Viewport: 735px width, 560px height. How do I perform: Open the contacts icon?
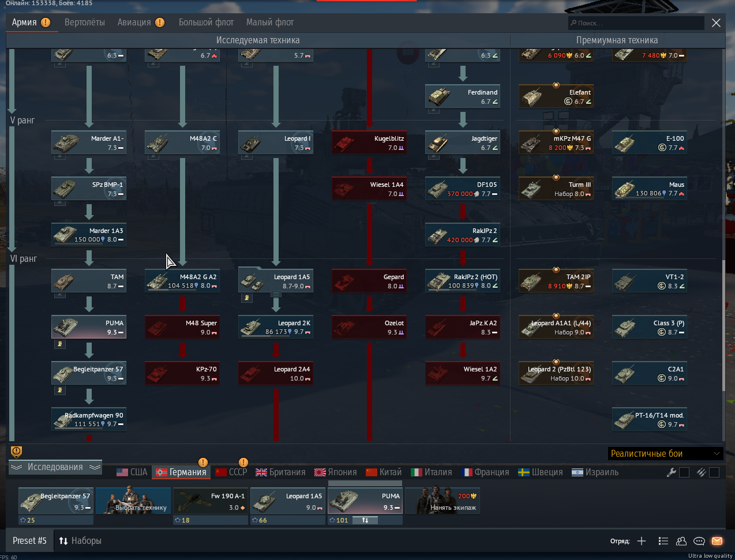click(x=681, y=541)
